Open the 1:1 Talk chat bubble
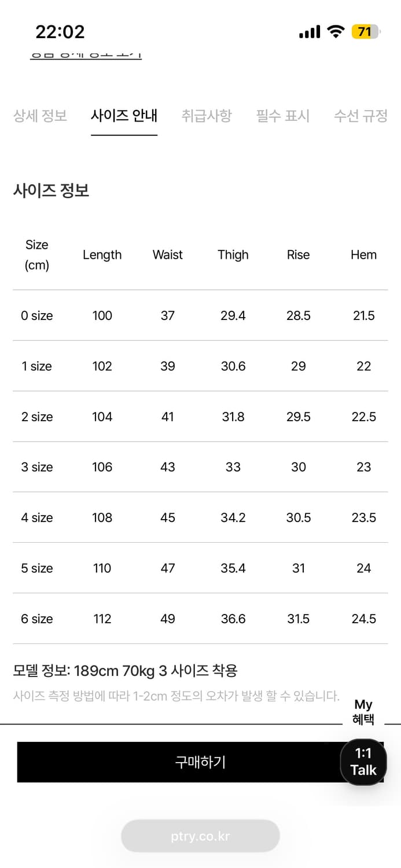401x868 pixels. 363,762
